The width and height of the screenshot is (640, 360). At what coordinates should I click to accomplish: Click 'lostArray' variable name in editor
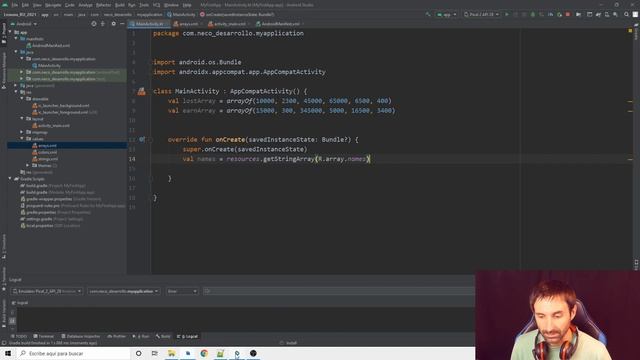click(199, 101)
